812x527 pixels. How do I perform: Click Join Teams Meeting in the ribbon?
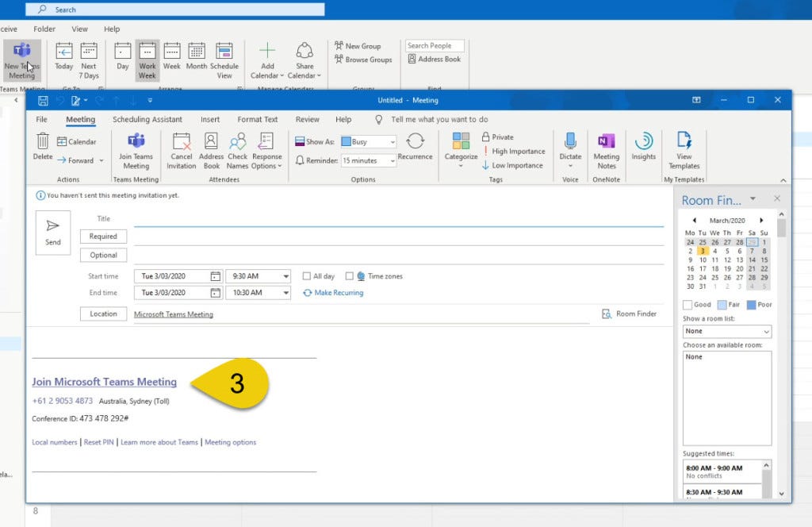point(136,151)
